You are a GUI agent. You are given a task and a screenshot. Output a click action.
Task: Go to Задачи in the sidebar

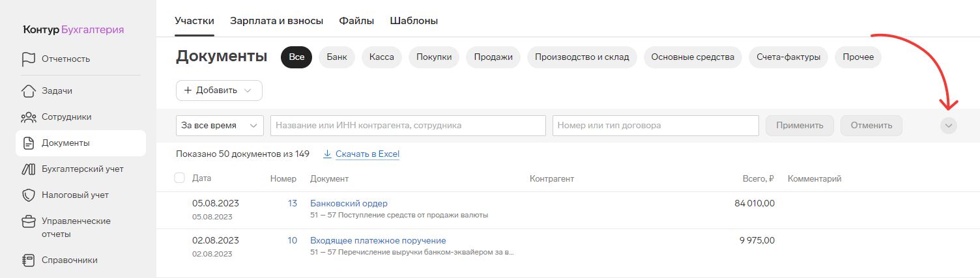point(57,90)
